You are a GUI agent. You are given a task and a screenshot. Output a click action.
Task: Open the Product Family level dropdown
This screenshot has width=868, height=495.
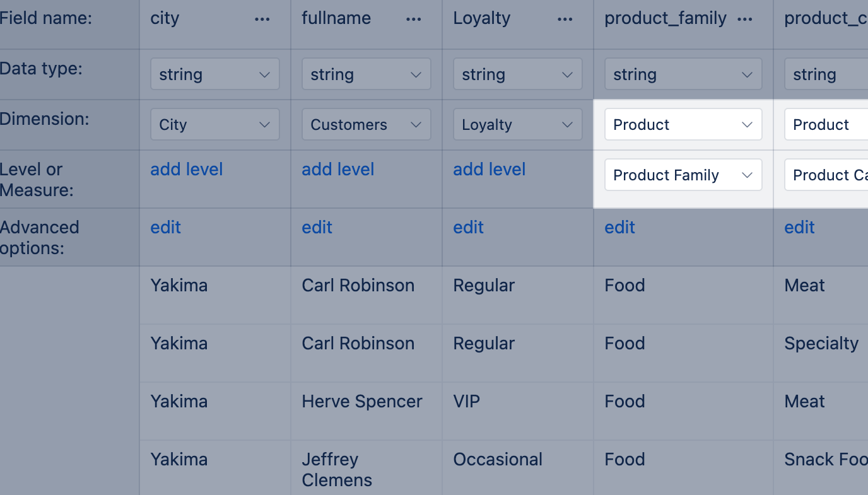pyautogui.click(x=683, y=175)
